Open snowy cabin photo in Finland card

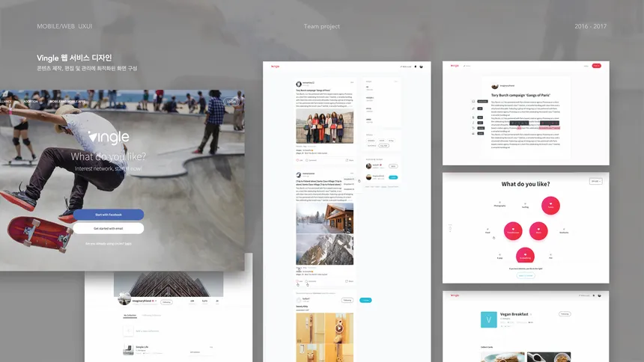coord(324,218)
